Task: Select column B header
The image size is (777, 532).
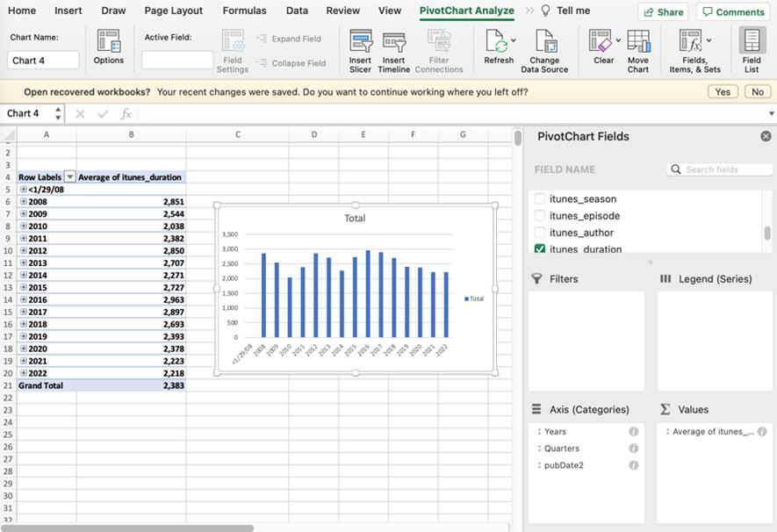Action: click(132, 134)
